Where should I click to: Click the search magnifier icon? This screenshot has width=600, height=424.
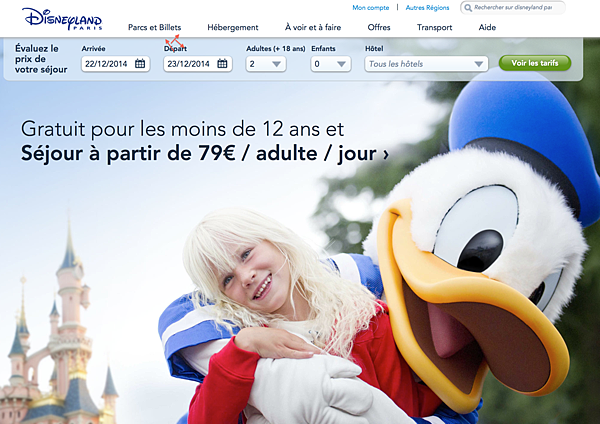468,8
